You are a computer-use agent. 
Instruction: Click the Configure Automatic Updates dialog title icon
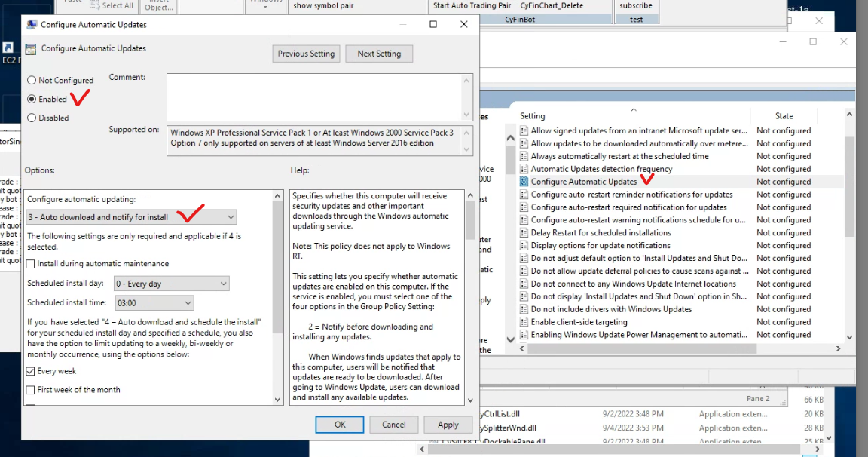(x=32, y=25)
